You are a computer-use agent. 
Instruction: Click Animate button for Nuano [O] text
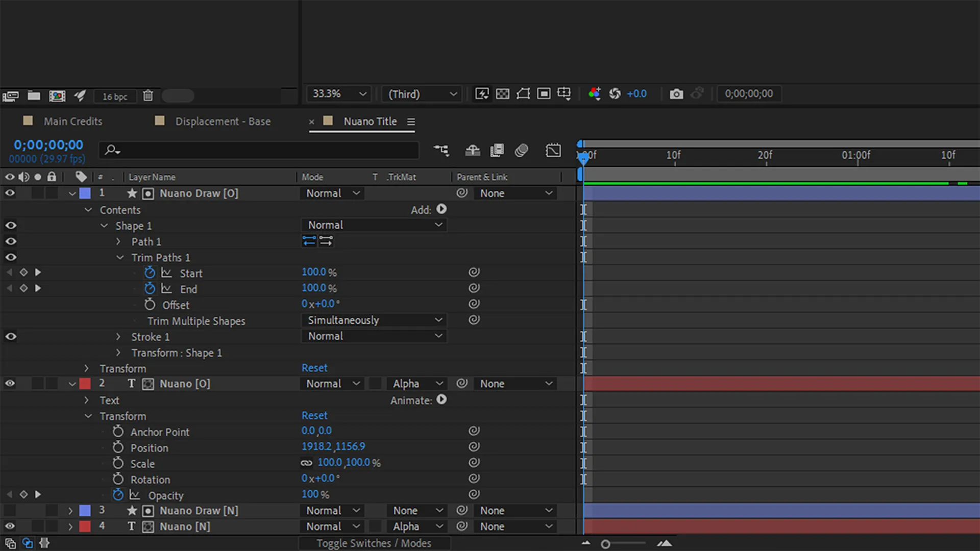pos(442,400)
